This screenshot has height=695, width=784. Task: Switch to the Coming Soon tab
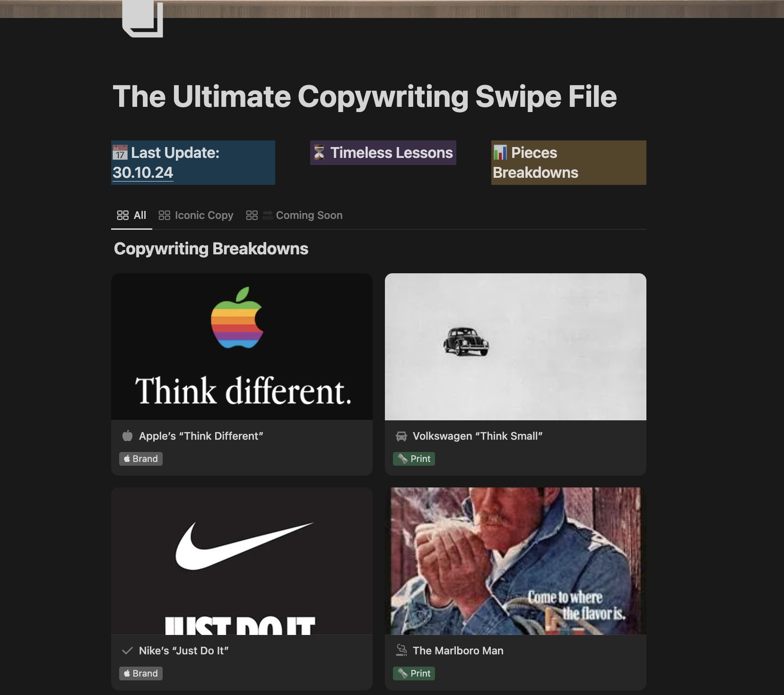click(x=309, y=215)
